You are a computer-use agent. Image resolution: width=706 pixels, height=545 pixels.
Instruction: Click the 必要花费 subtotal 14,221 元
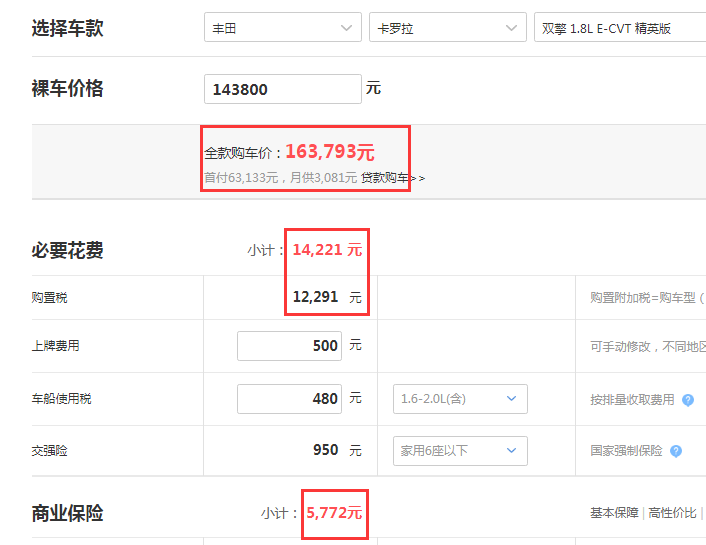click(327, 250)
